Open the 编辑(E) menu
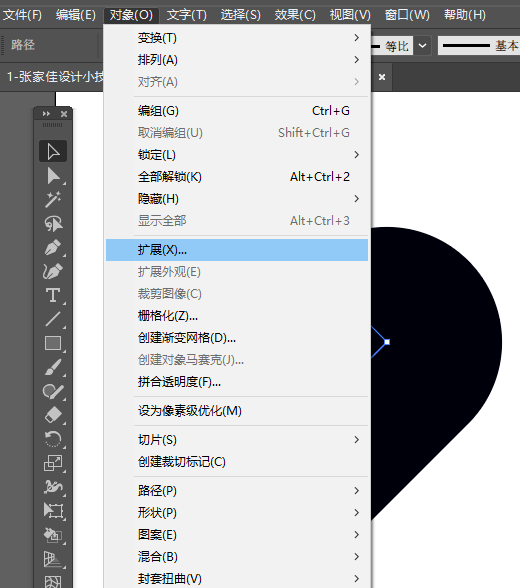 tap(76, 15)
